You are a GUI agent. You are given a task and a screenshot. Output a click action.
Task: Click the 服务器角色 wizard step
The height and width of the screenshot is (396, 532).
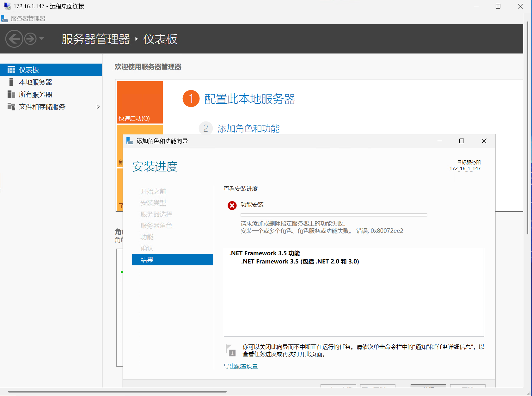(x=156, y=226)
